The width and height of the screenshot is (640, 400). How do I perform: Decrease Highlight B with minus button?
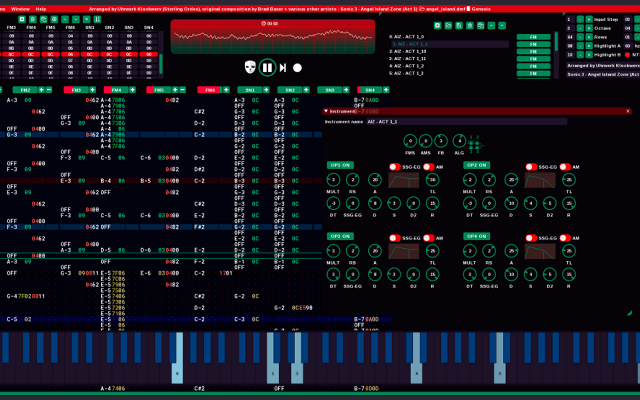pos(580,55)
